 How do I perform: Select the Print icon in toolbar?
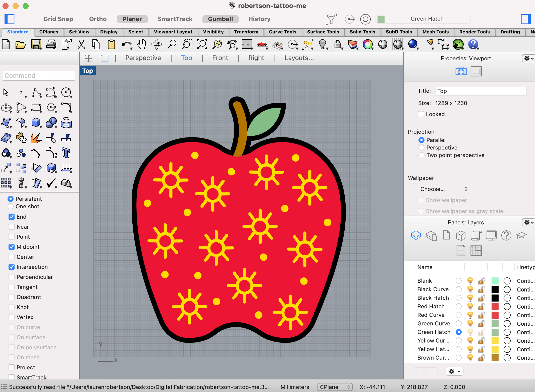coord(51,44)
